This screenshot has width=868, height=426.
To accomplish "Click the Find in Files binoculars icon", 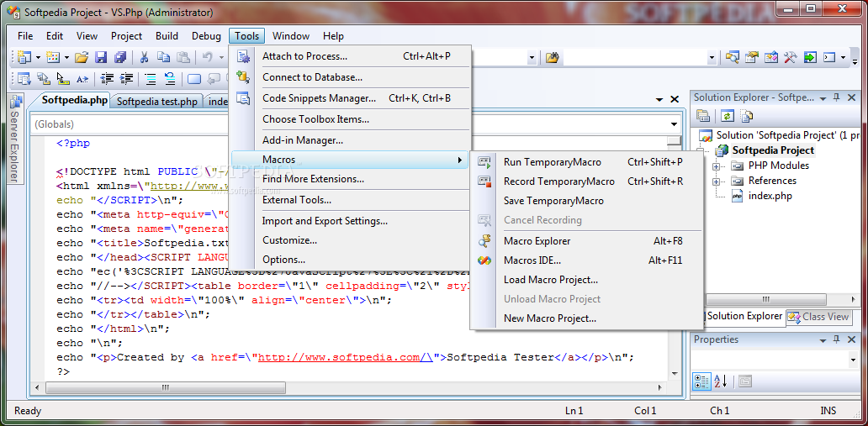I will (552, 57).
